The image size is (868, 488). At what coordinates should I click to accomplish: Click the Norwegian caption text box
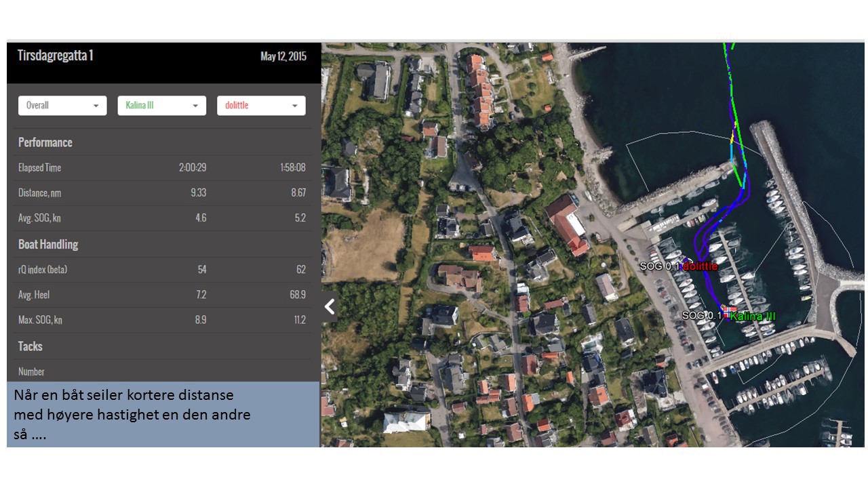(163, 414)
